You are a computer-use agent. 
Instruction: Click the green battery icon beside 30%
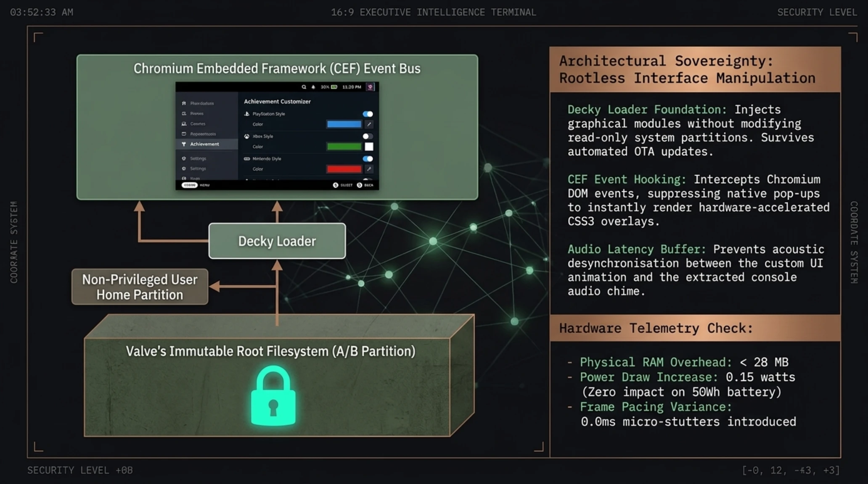click(334, 87)
